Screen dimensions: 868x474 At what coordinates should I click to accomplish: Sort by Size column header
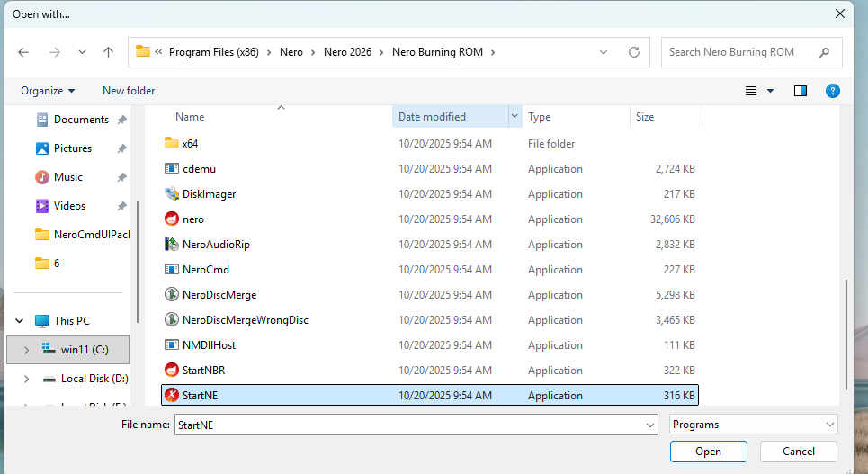click(x=645, y=117)
